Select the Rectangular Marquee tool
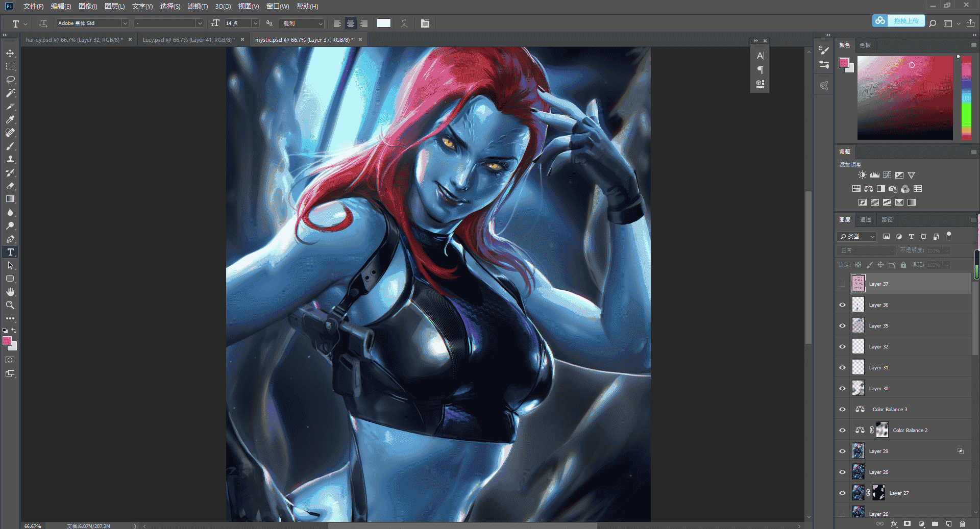The width and height of the screenshot is (980, 529). coord(10,66)
